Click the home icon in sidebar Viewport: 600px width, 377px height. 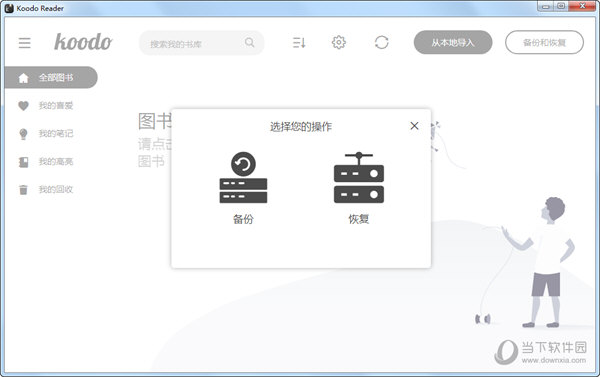[23, 78]
